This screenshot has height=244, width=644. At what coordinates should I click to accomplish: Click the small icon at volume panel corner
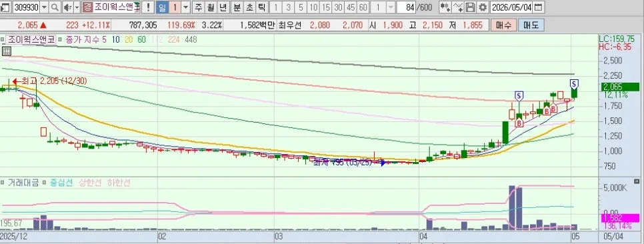pyautogui.click(x=637, y=181)
